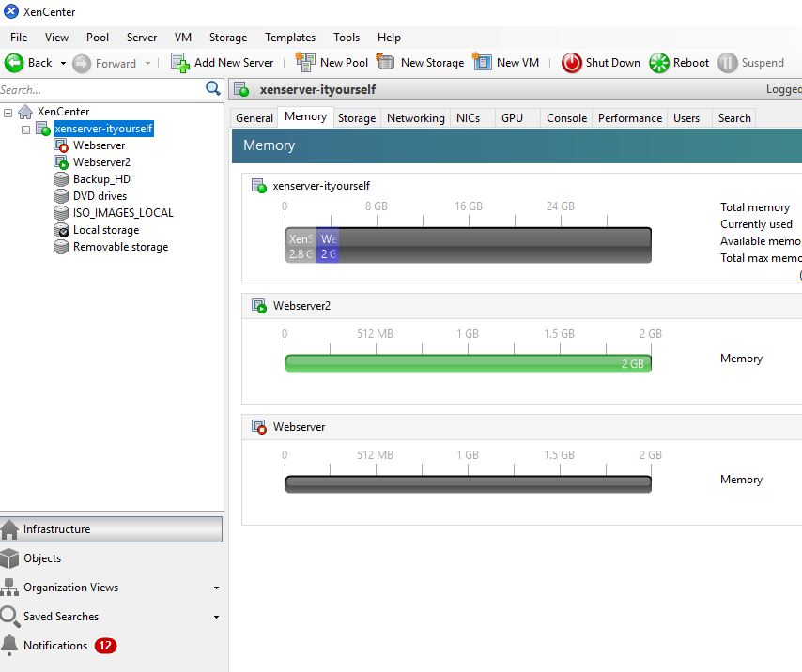Switch to the Search tab

734,118
